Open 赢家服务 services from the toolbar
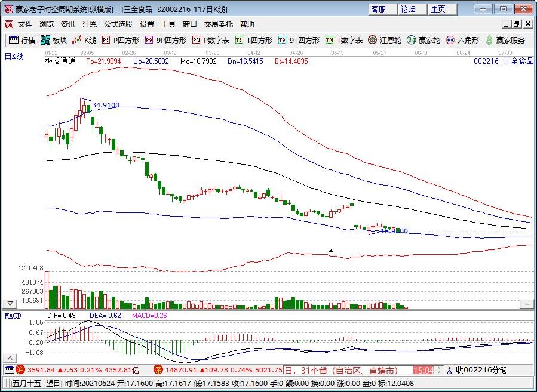 click(505, 41)
